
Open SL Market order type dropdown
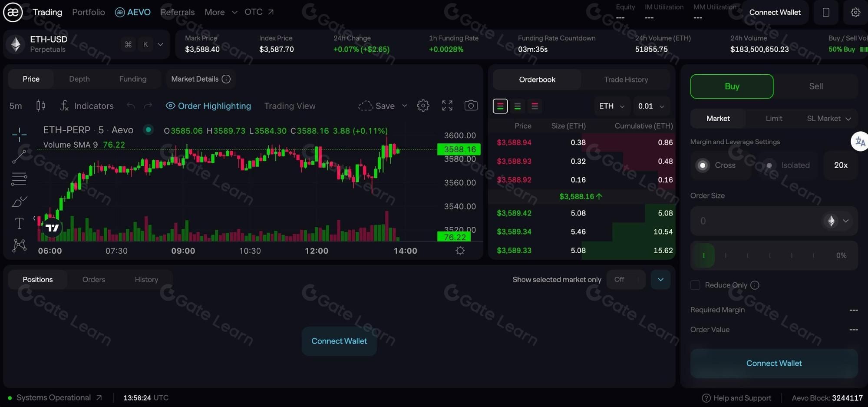(829, 118)
